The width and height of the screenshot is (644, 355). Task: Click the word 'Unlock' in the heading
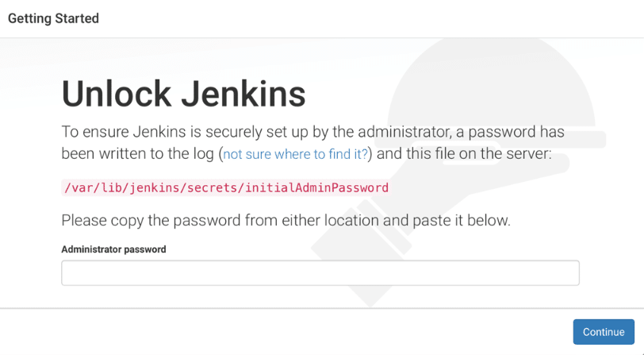click(117, 94)
